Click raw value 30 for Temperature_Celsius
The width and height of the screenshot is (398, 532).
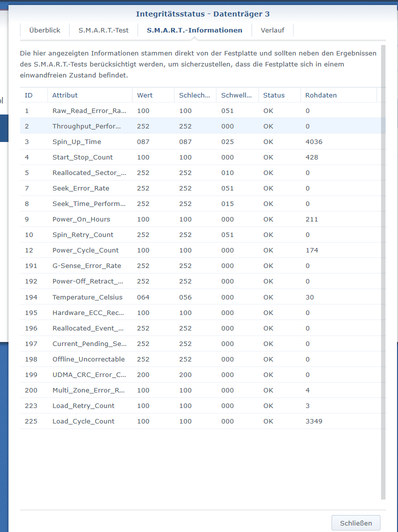point(310,297)
